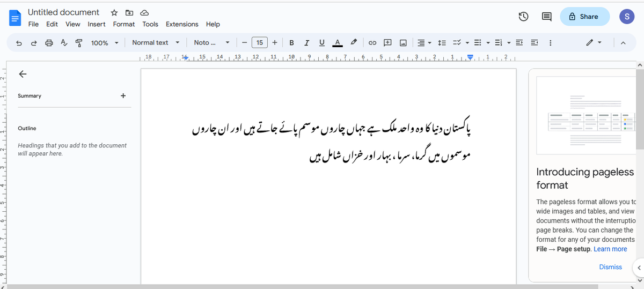This screenshot has height=289, width=644.
Task: Click the Decrease indent icon
Action: coord(519,43)
